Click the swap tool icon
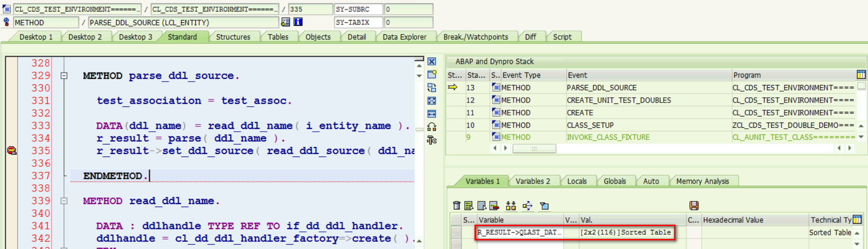Image resolution: width=868 pixels, height=249 pixels. click(x=432, y=87)
